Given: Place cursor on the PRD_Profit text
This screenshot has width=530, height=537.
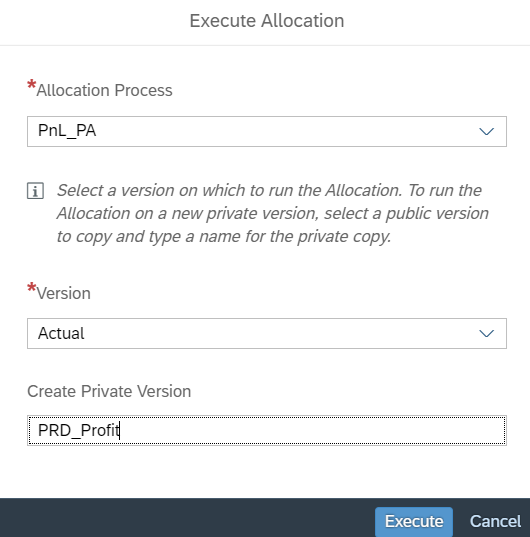Looking at the screenshot, I should 79,430.
